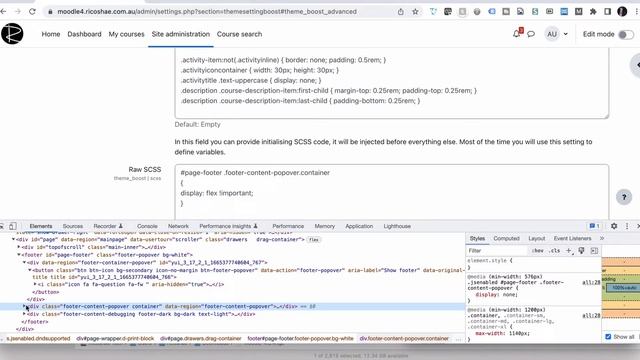The width and height of the screenshot is (640, 360).
Task: Open the notifications bell
Action: pos(517,34)
